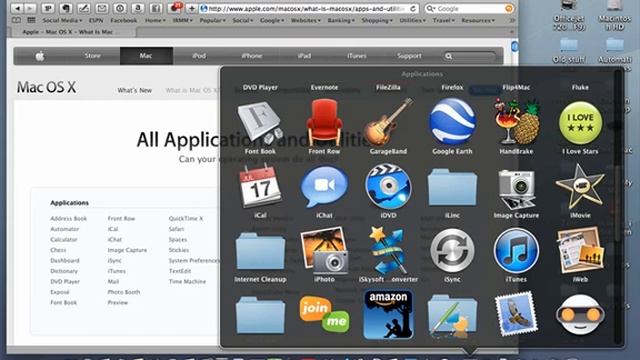Viewport: 640px width, 360px height.
Task: Open Top Sites grid icon
Action: [x=31, y=20]
